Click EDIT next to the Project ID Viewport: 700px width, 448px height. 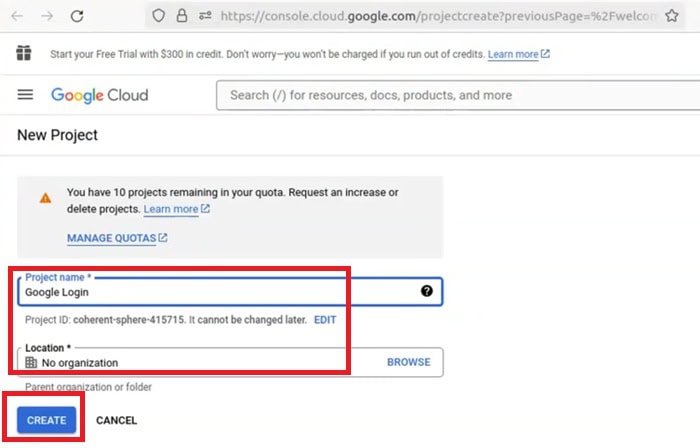325,320
